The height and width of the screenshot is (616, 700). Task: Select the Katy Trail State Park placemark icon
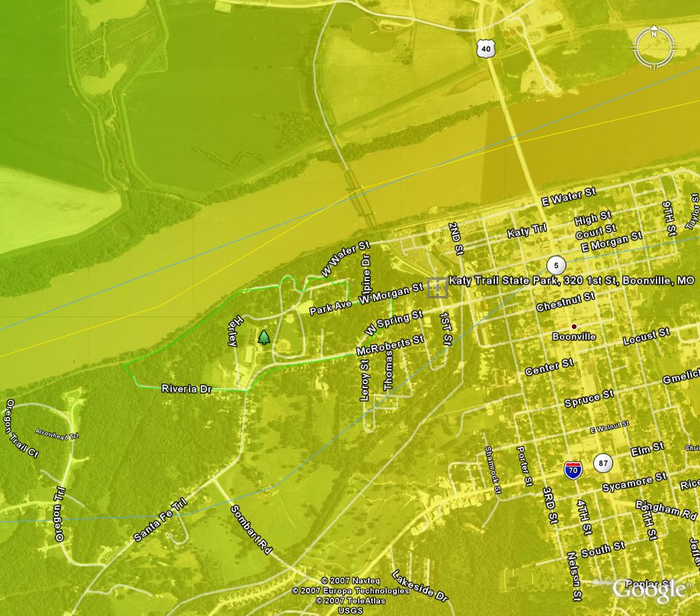pyautogui.click(x=437, y=288)
